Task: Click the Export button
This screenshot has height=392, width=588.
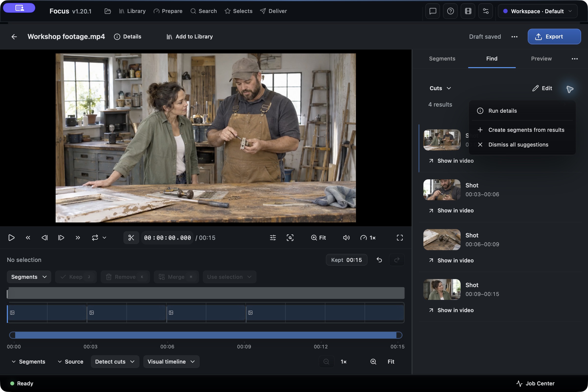Action: pos(554,37)
